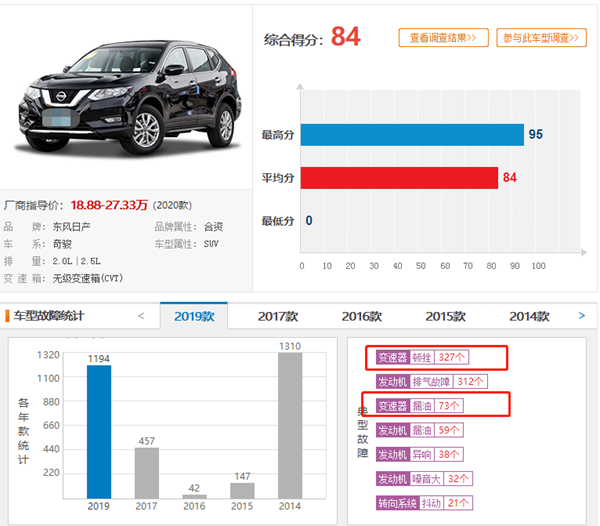Click the 发动机 排气故障 312个 fault tag
The height and width of the screenshot is (526, 600).
click(x=432, y=381)
